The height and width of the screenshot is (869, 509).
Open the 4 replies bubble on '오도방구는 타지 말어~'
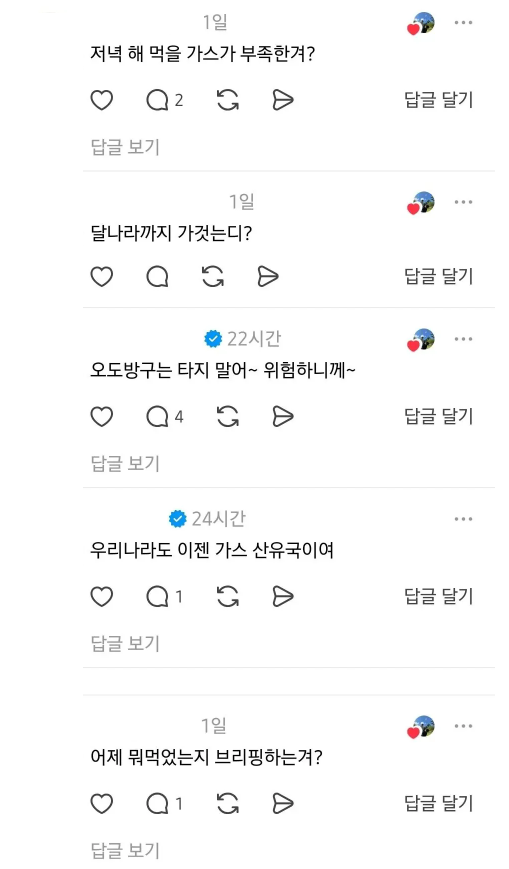coord(164,417)
